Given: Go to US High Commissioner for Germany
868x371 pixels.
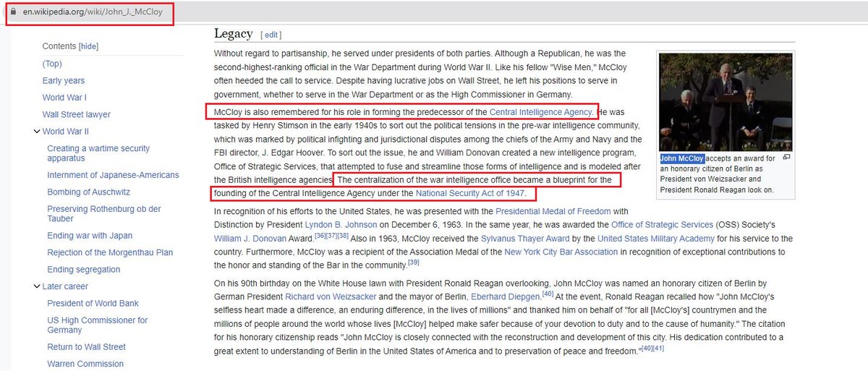Looking at the screenshot, I should (x=98, y=325).
